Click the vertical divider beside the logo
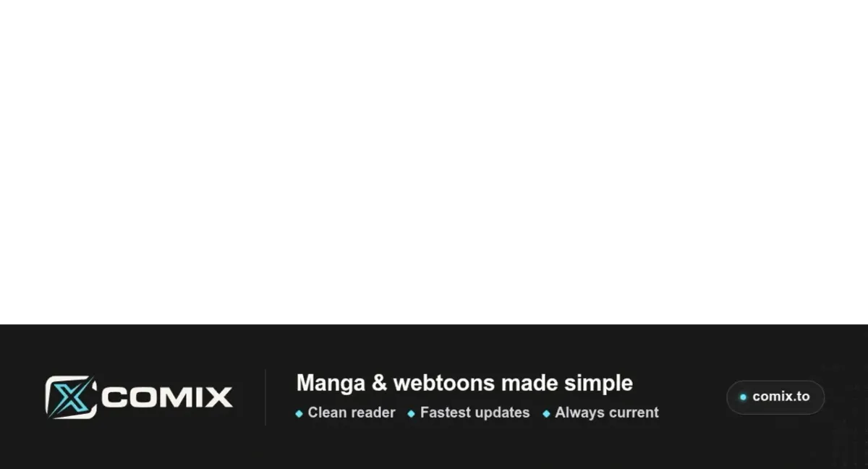Screen dimensions: 868x469 [265, 397]
